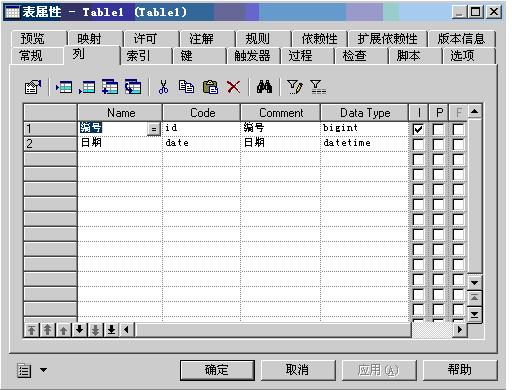
Task: Move row to bottom arrow
Action: coord(111,330)
